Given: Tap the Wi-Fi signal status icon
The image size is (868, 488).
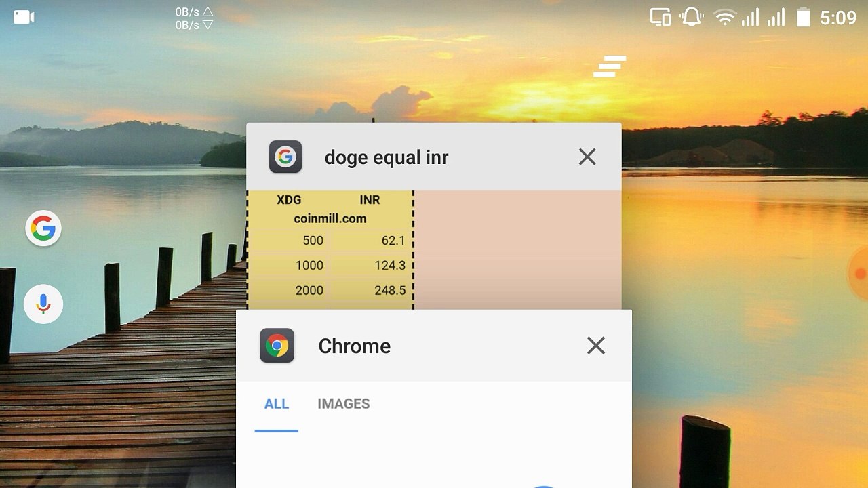Looking at the screenshot, I should point(726,18).
